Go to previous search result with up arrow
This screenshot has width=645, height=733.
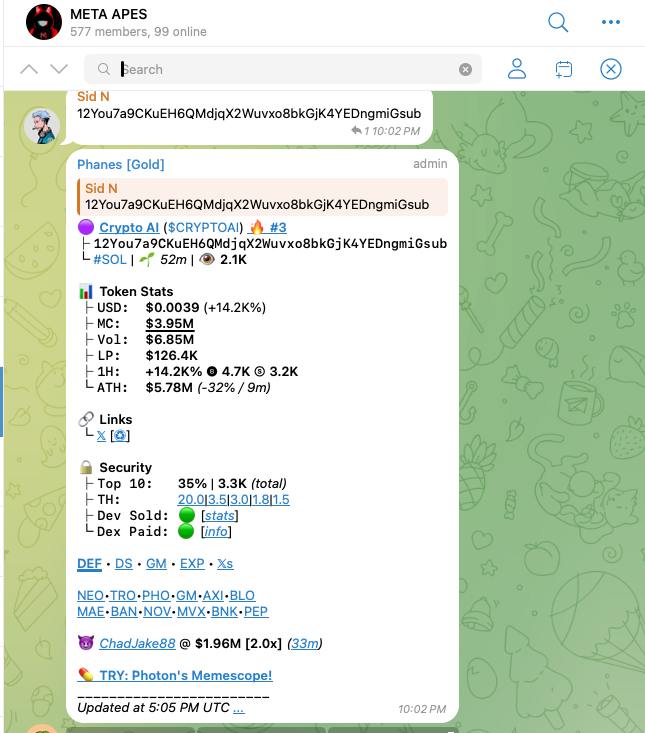[x=29, y=69]
